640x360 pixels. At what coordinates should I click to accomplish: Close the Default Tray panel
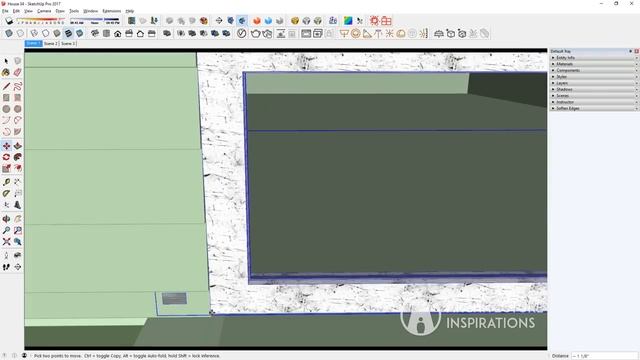click(x=636, y=51)
